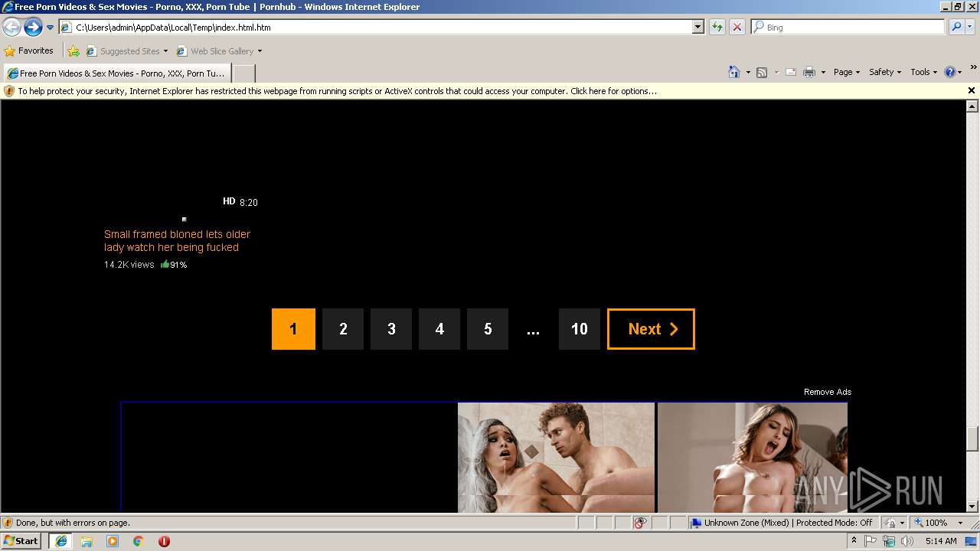
Task: Open the Windows Start menu
Action: tap(21, 541)
